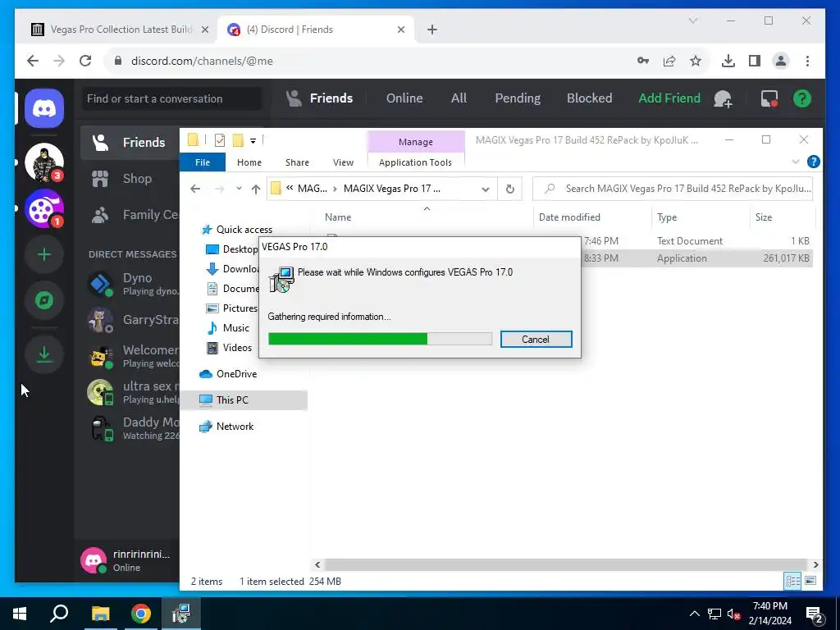The width and height of the screenshot is (840, 630).
Task: Open Windows Start menu
Action: coord(20,614)
